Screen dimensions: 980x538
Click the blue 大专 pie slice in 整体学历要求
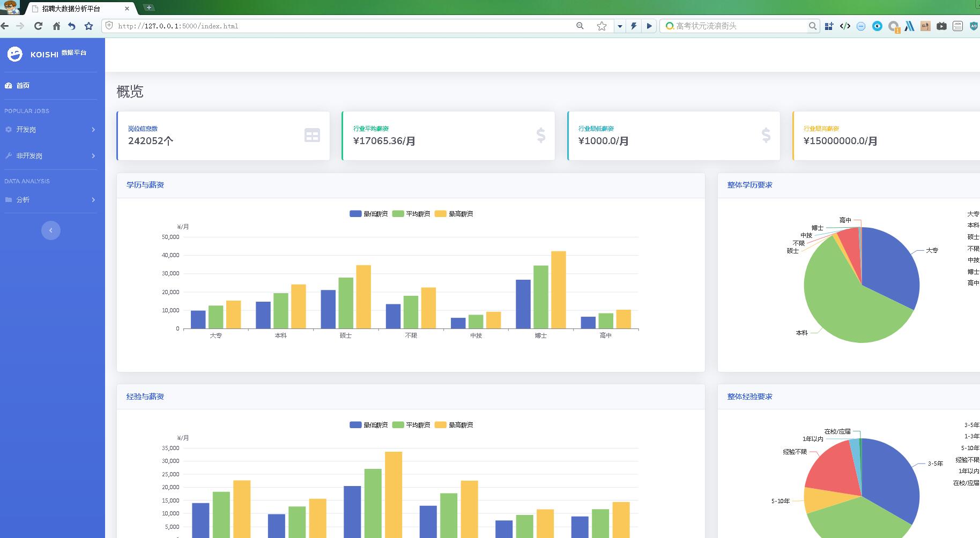click(890, 268)
